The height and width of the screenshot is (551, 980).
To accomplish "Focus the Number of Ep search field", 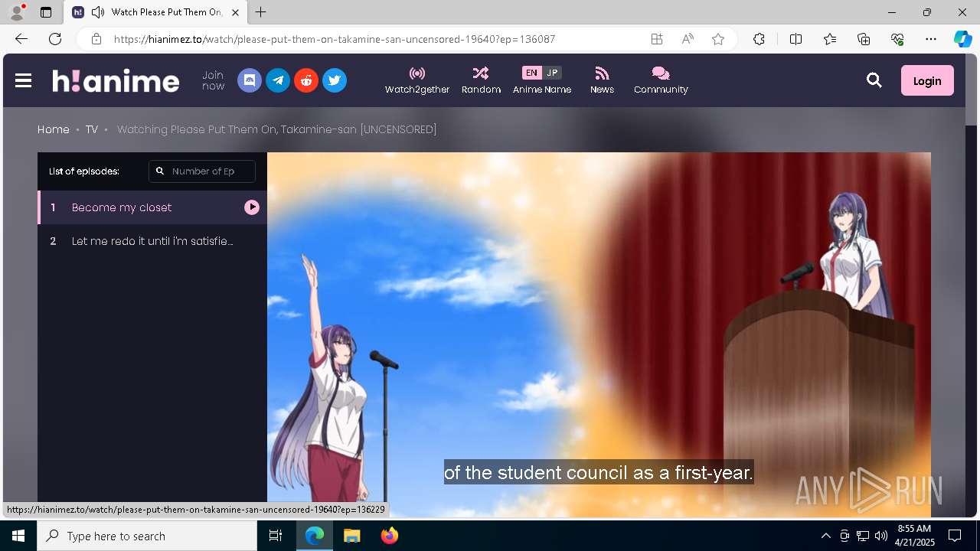I will tap(202, 171).
